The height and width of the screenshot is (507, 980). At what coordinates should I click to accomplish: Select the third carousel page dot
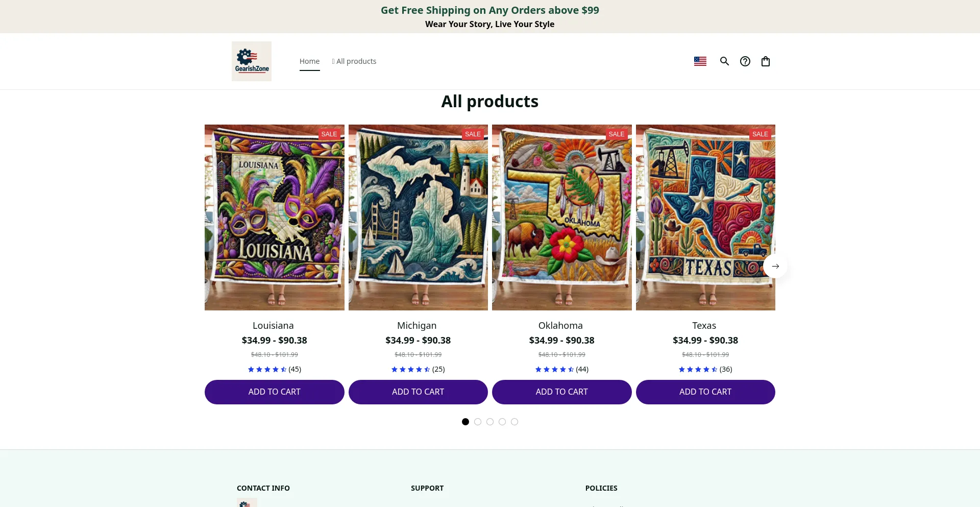490,422
